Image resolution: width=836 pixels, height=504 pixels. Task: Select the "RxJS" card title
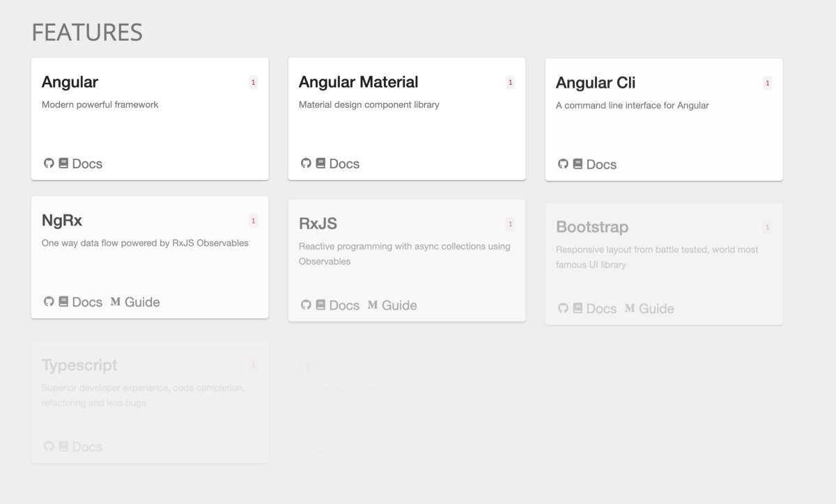point(318,223)
